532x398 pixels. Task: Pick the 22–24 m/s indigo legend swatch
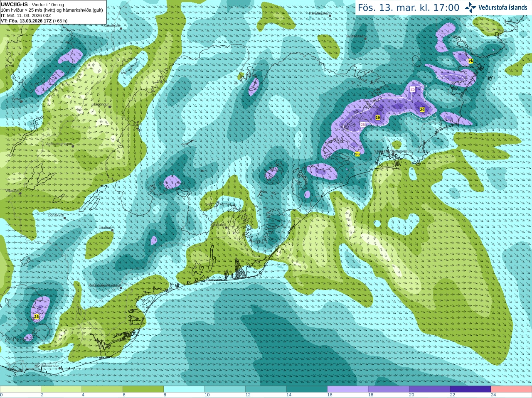point(470,389)
